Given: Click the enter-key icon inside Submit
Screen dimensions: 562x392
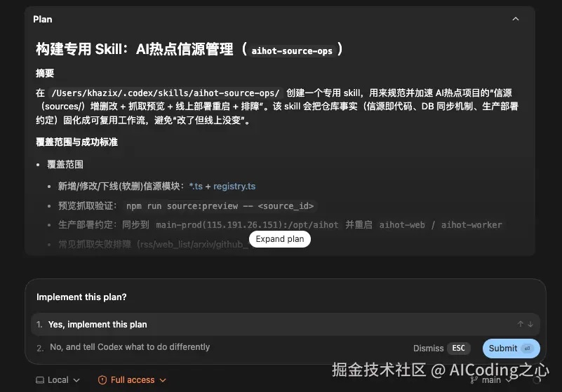Looking at the screenshot, I should tap(528, 349).
